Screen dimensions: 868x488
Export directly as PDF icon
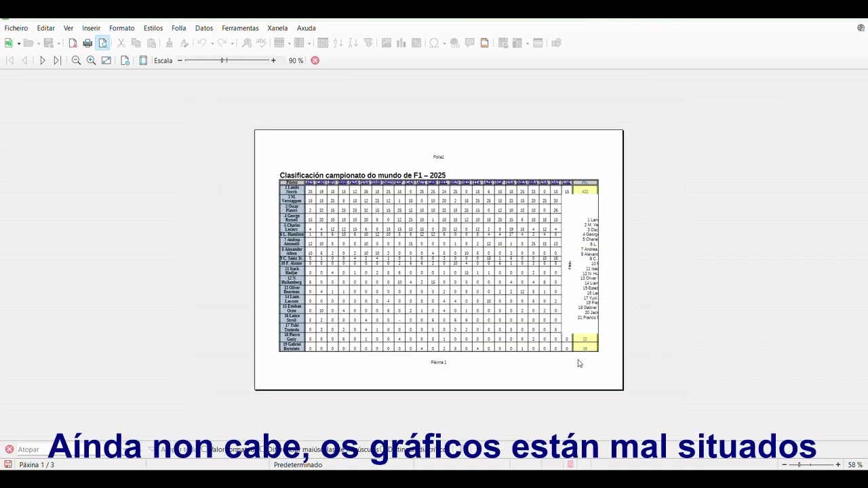point(73,43)
